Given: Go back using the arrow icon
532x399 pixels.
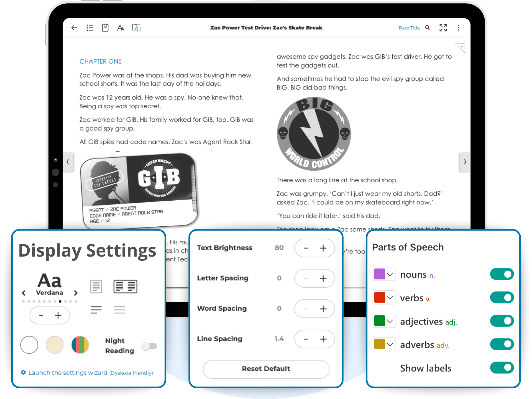Looking at the screenshot, I should 74,28.
